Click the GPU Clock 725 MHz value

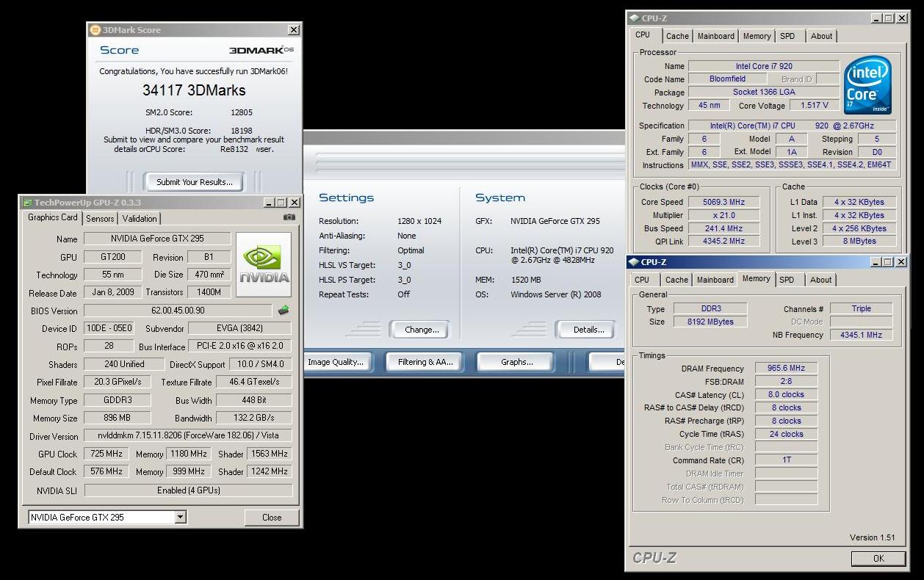107,454
